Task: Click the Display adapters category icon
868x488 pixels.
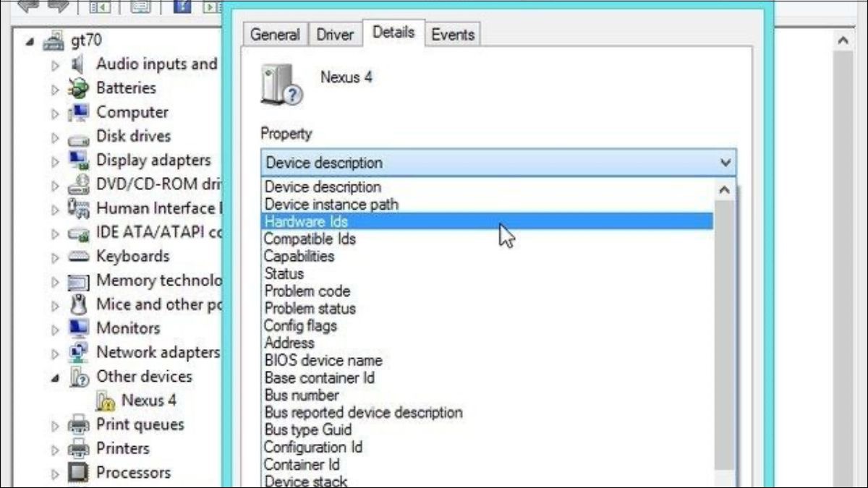Action: pos(78,160)
